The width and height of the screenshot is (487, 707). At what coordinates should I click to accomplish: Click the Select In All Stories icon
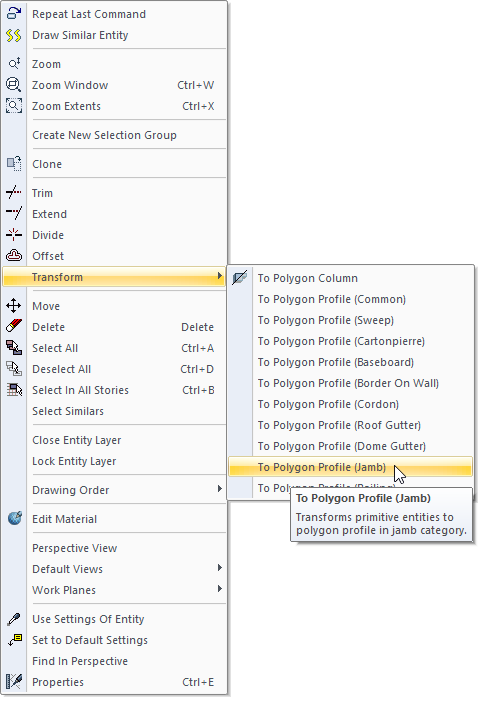click(x=14, y=390)
